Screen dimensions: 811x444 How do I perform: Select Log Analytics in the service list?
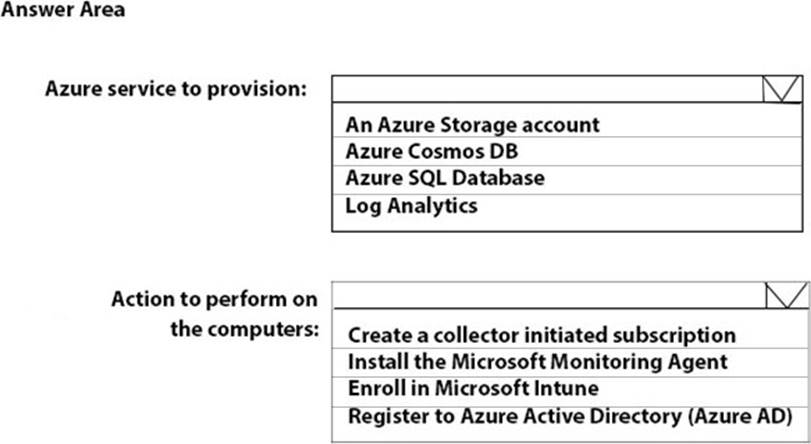point(411,206)
